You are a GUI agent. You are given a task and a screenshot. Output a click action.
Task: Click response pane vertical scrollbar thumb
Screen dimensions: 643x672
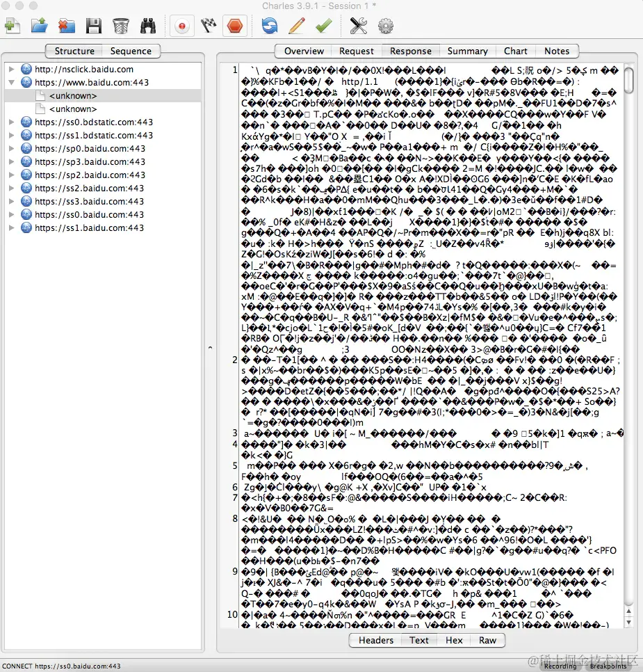tap(628, 80)
